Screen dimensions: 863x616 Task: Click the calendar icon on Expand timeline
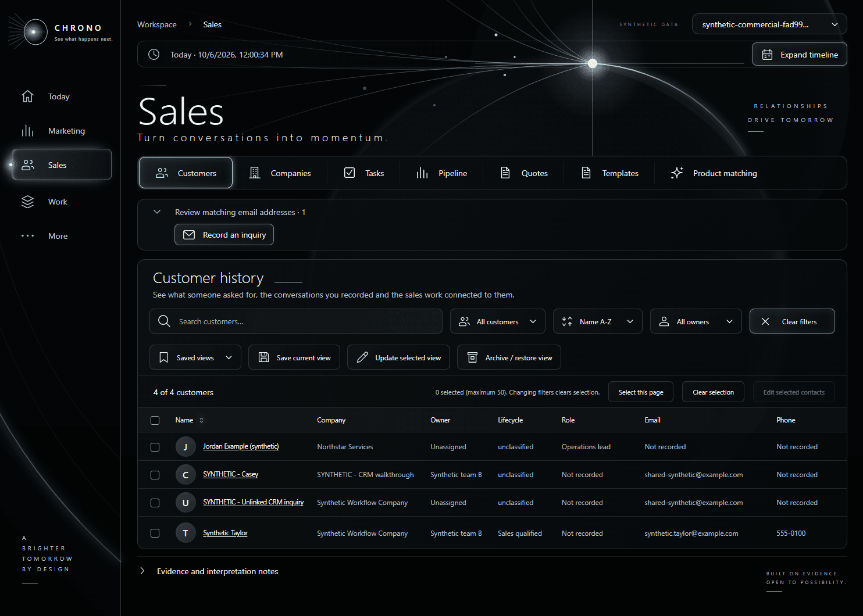(x=767, y=55)
